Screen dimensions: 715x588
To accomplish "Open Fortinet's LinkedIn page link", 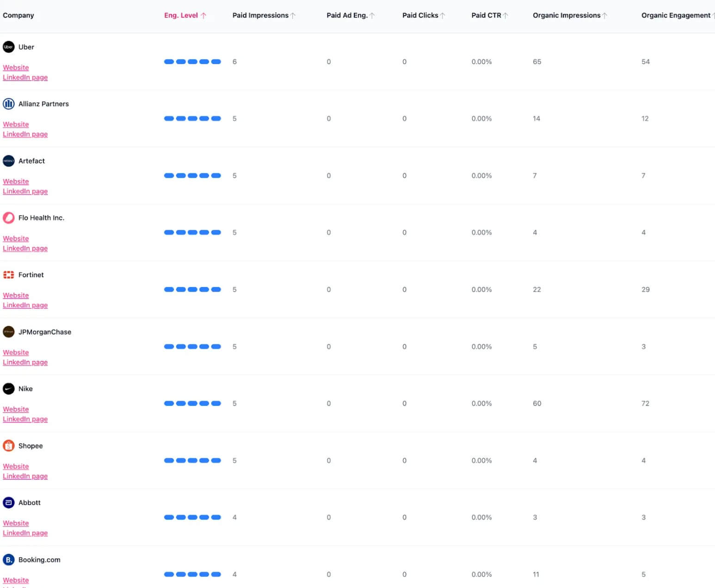I will pos(25,305).
